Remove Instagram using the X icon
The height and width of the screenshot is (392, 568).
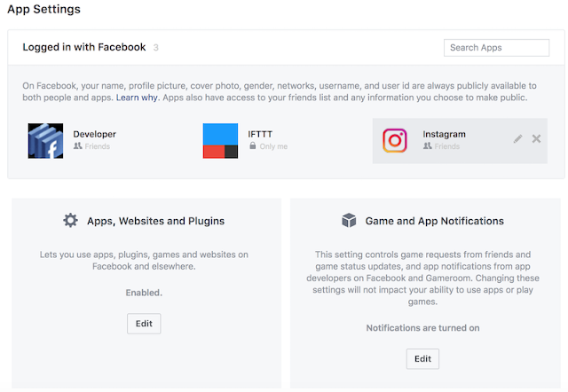coord(536,138)
